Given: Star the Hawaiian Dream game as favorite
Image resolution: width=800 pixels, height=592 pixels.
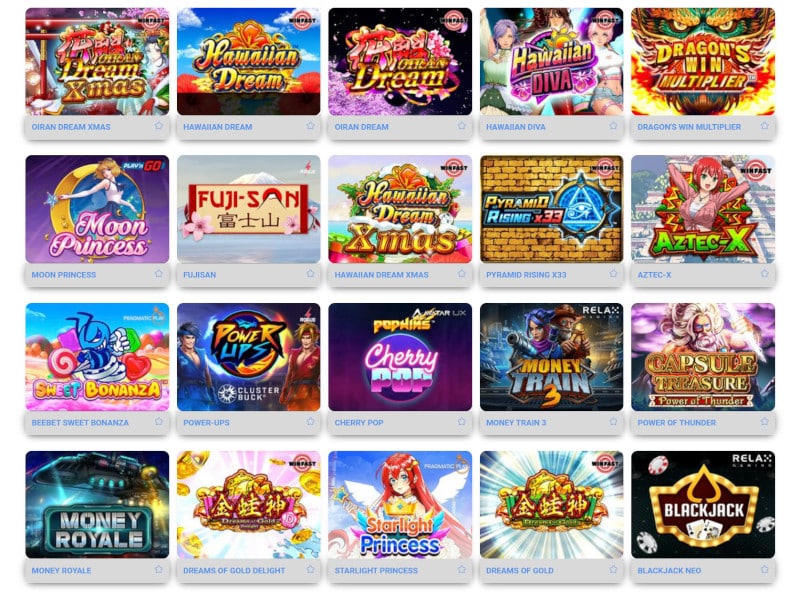Looking at the screenshot, I should tap(310, 126).
